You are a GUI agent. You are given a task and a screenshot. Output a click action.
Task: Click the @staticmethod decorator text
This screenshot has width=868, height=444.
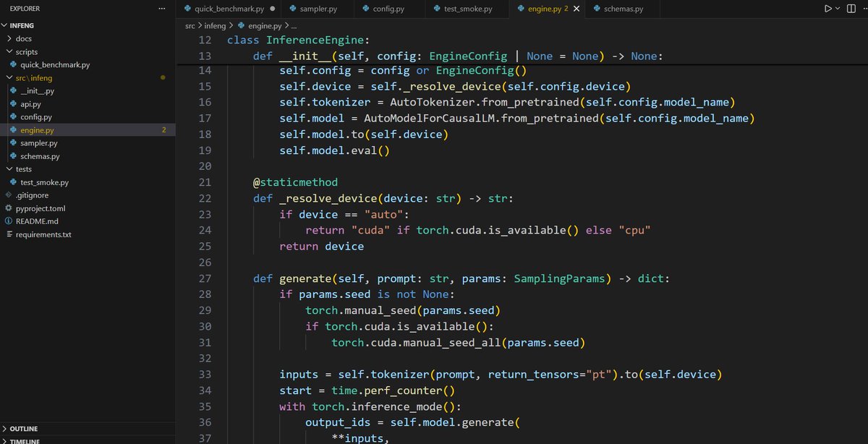295,182
